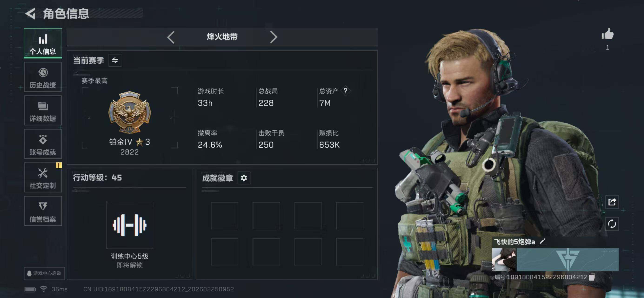
Task: Switch to next mode with the right chevron
Action: (274, 37)
